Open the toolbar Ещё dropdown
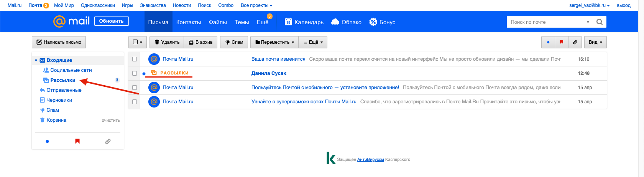The image size is (644, 177). [313, 42]
